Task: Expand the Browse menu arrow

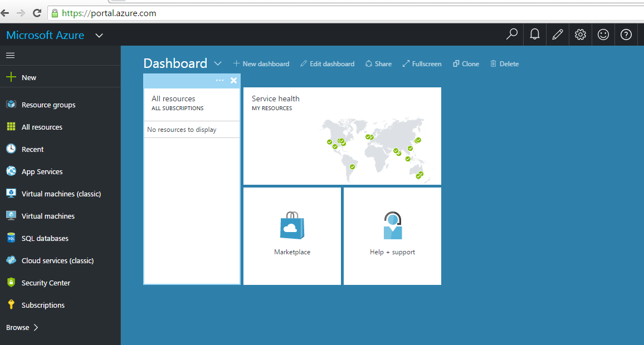Action: click(x=36, y=327)
